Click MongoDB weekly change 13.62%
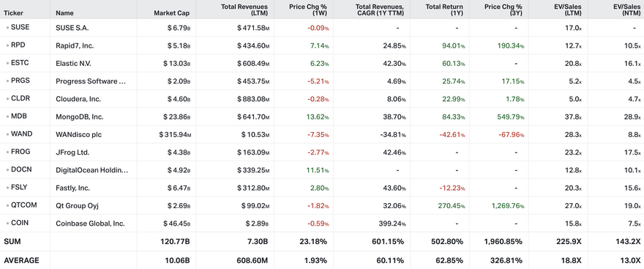The image size is (644, 269). click(318, 117)
